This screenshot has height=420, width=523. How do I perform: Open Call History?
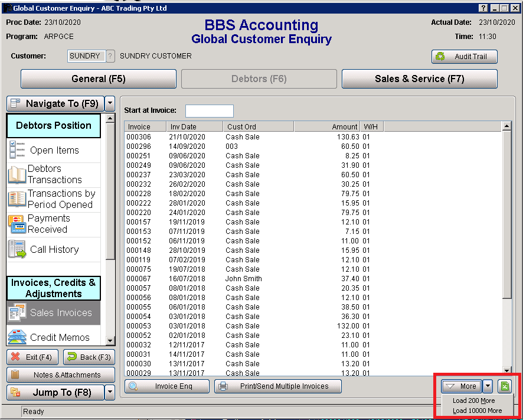pos(54,249)
